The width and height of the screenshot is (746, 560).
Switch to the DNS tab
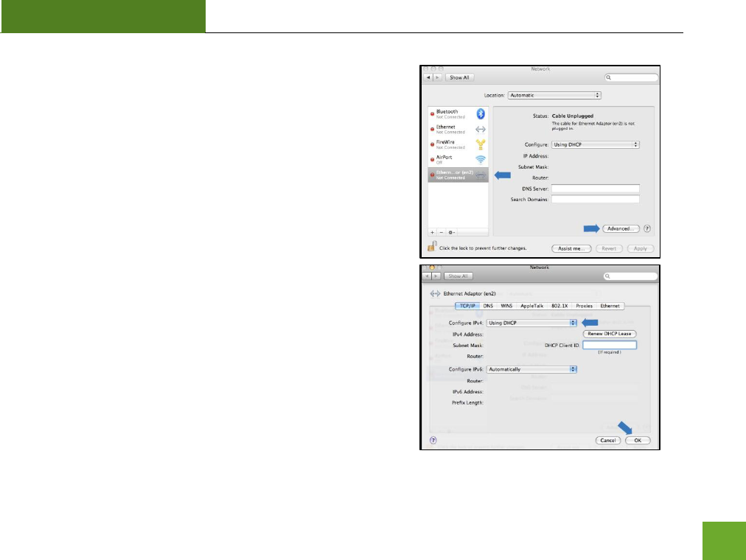pyautogui.click(x=488, y=306)
